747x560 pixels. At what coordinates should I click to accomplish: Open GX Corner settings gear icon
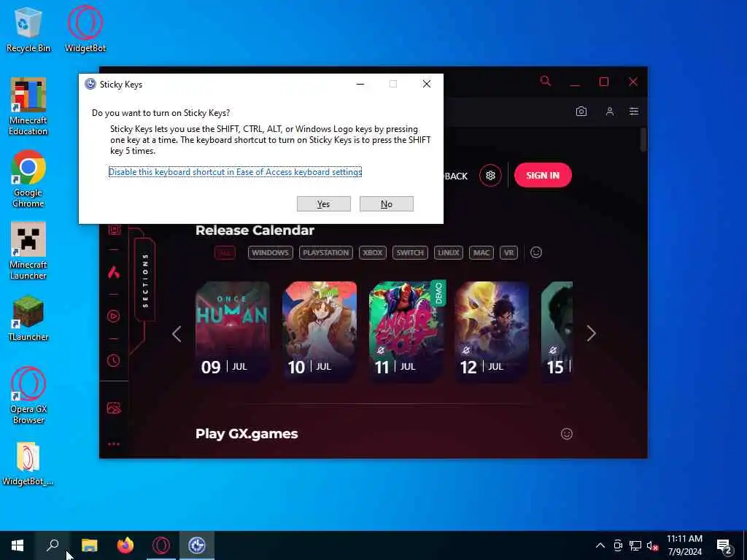pyautogui.click(x=490, y=175)
